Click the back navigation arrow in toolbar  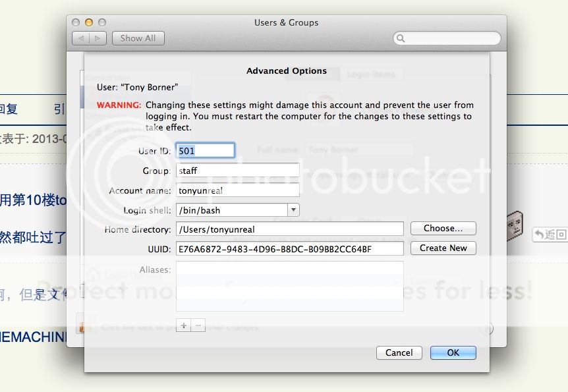tap(81, 38)
